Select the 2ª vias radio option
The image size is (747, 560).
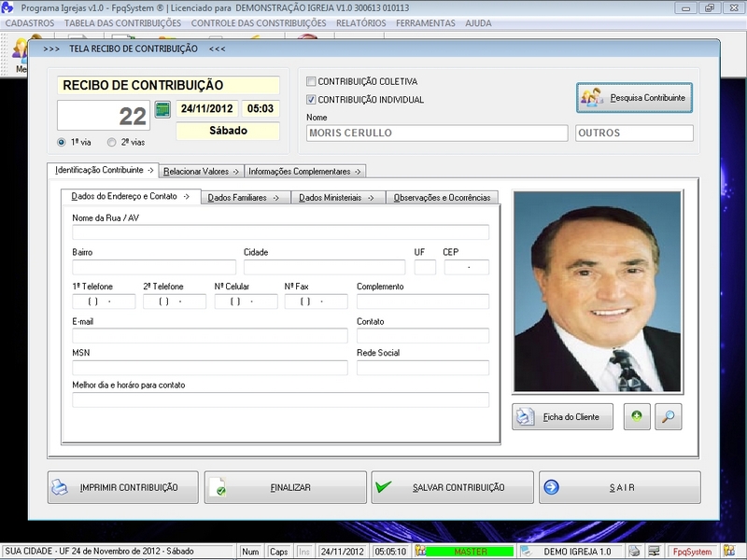click(x=112, y=143)
